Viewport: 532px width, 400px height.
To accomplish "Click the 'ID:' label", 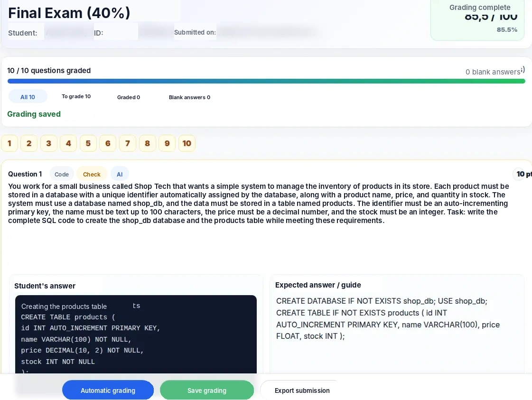I will 98,33.
